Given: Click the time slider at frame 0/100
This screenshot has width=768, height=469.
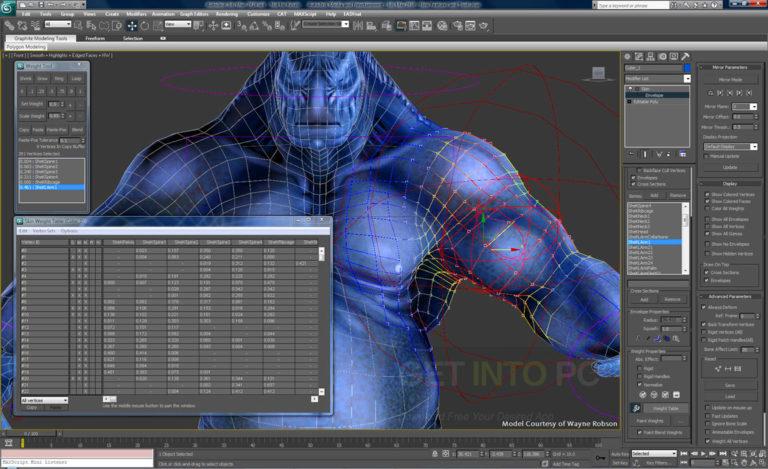Looking at the screenshot, I should [31, 433].
